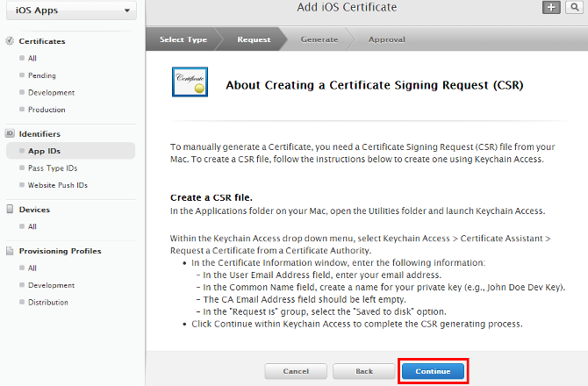Click the 'Common Name field' instruction line
The height and width of the screenshot is (386, 588).
pyautogui.click(x=381, y=288)
